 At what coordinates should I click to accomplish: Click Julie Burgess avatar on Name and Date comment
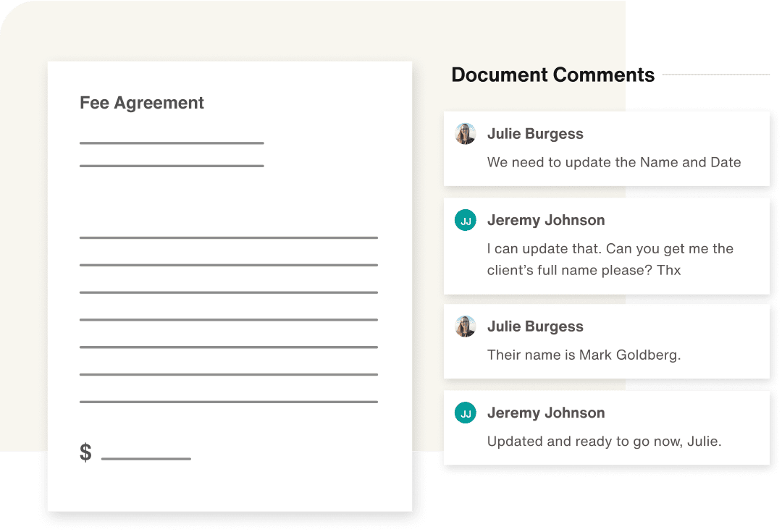point(466,134)
